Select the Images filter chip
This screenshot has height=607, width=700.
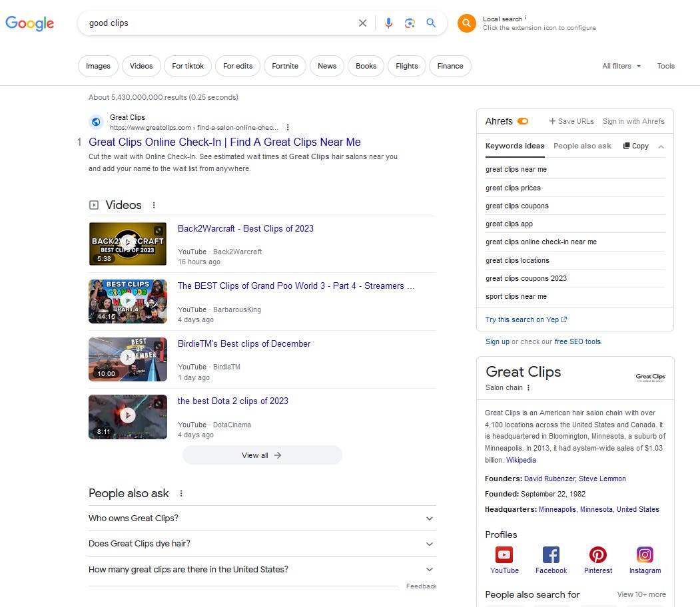pyautogui.click(x=98, y=66)
